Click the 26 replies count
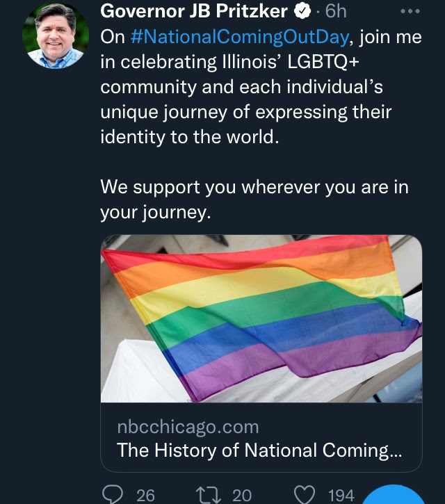The height and width of the screenshot is (504, 445). coord(145,495)
